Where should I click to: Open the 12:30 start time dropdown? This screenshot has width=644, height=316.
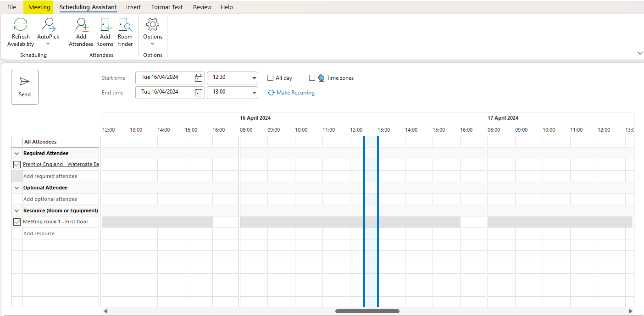[x=254, y=78]
